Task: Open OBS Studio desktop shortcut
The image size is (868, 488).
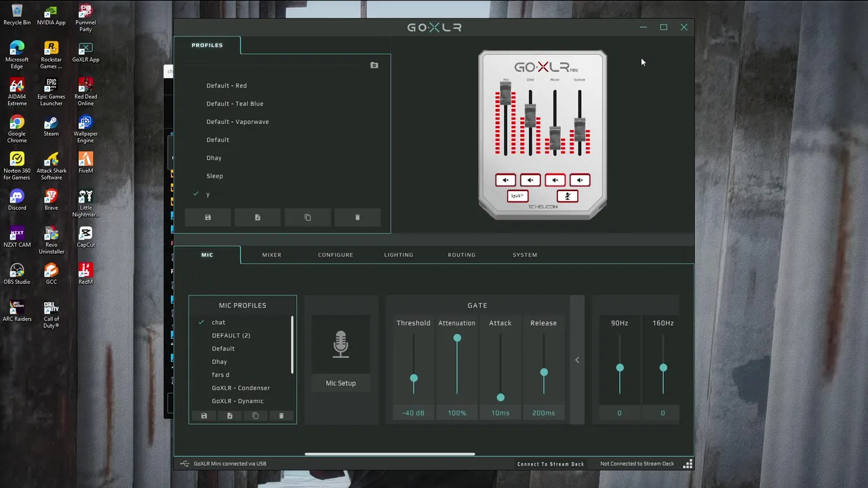Action: (17, 274)
